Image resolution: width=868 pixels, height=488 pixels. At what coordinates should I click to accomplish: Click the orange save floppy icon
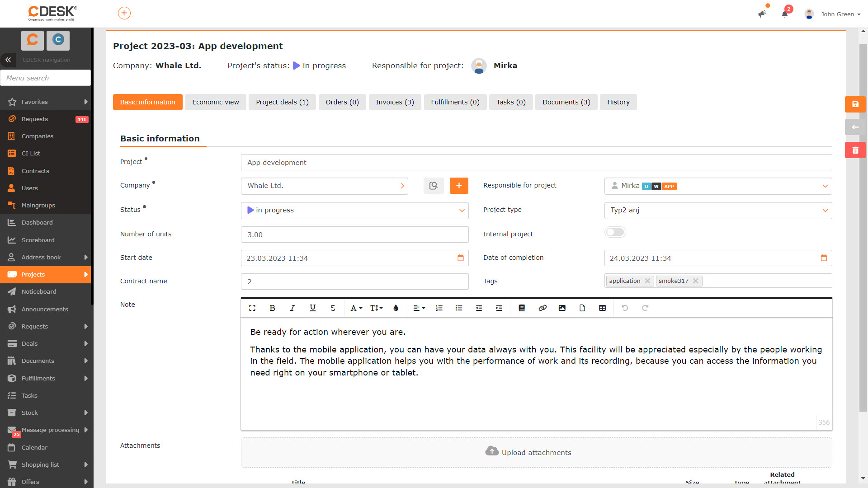(x=855, y=104)
